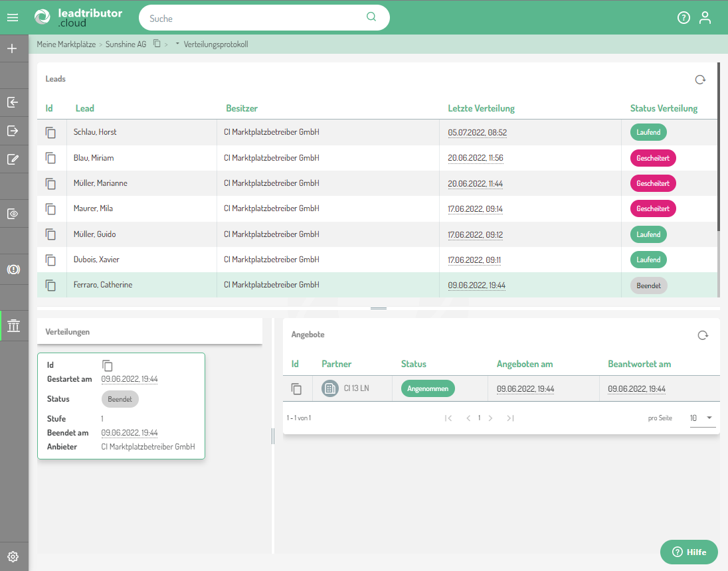This screenshot has height=571, width=728.
Task: Click the plus icon in the sidebar
Action: tap(12, 48)
